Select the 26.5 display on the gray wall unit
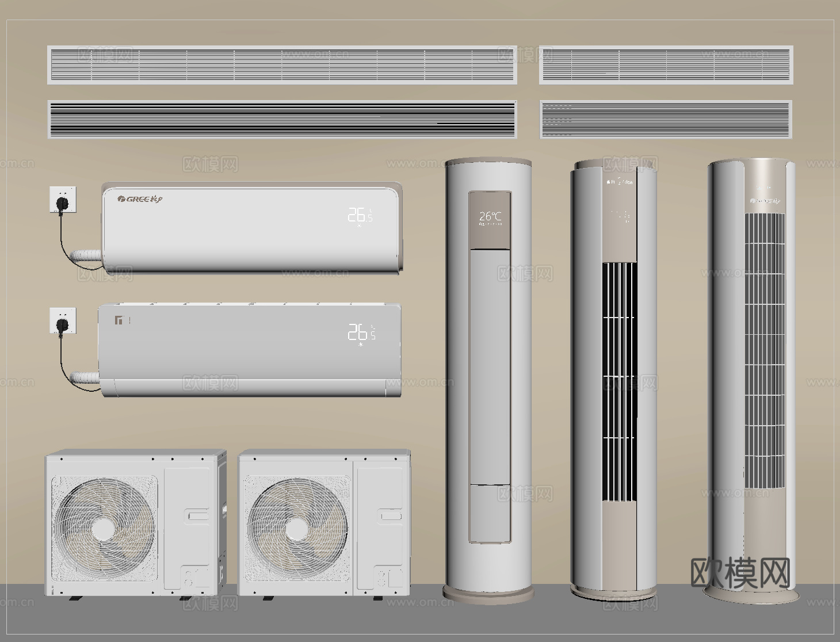840x642 pixels. coord(361,333)
